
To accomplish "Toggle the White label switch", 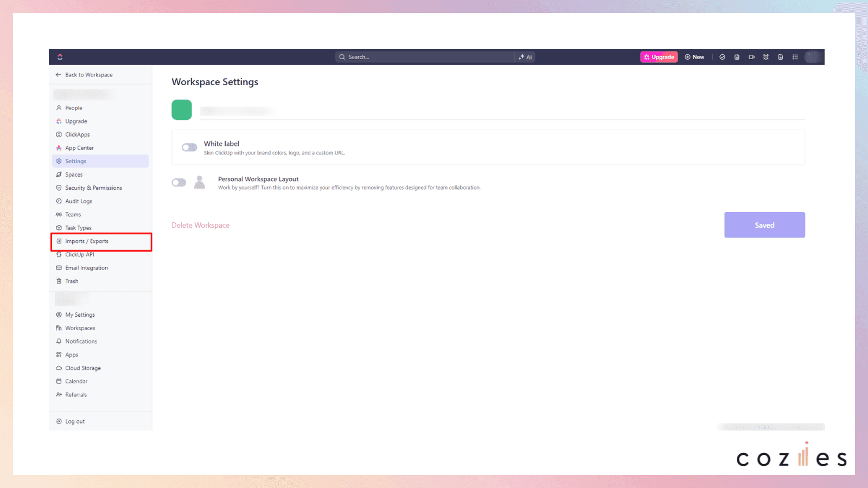I will (189, 147).
